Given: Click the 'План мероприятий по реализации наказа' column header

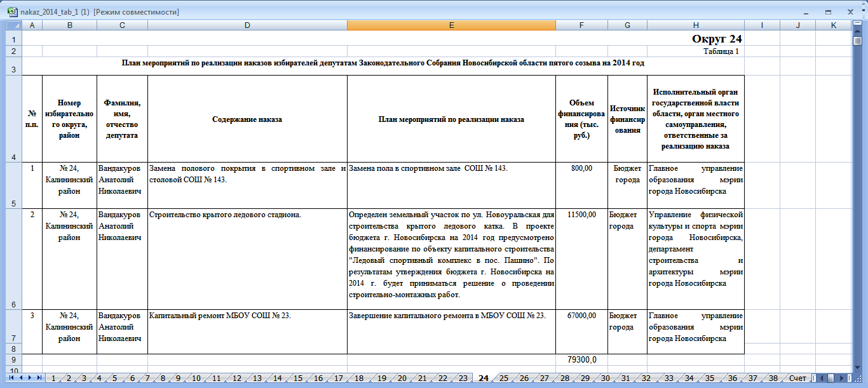Looking at the screenshot, I should tap(451, 119).
